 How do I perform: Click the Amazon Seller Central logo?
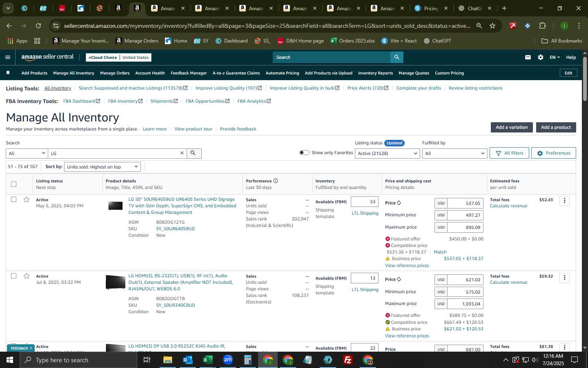[x=47, y=57]
